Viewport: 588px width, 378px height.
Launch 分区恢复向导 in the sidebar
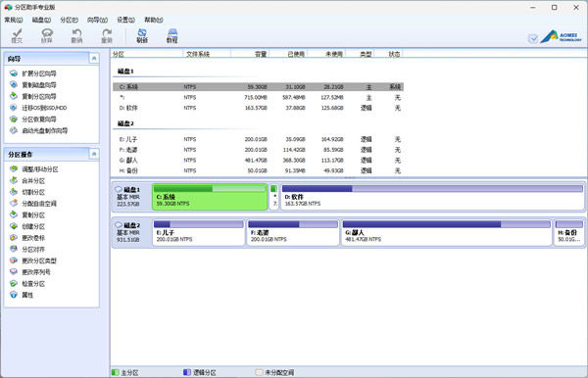[33, 119]
